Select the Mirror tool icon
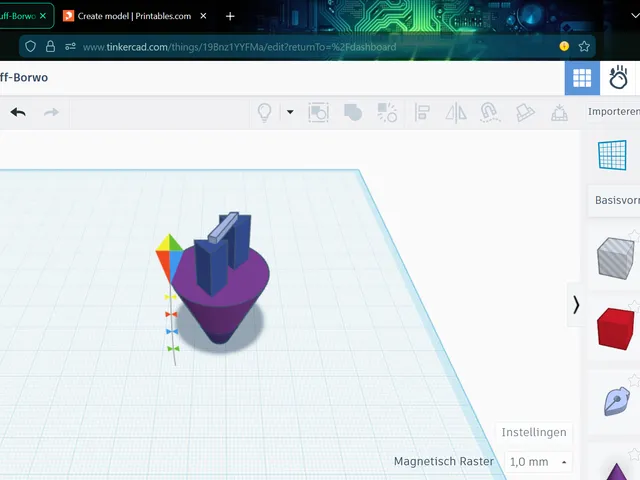The width and height of the screenshot is (640, 480). click(456, 112)
